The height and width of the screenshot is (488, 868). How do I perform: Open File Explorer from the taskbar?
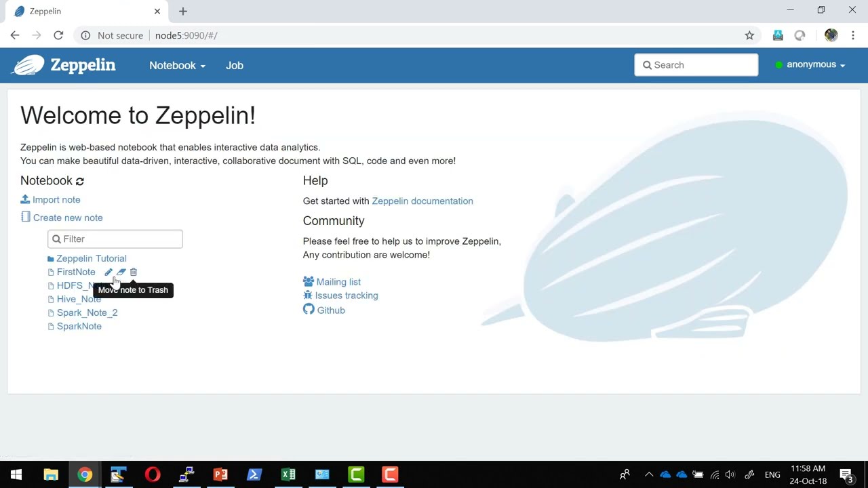coord(51,474)
